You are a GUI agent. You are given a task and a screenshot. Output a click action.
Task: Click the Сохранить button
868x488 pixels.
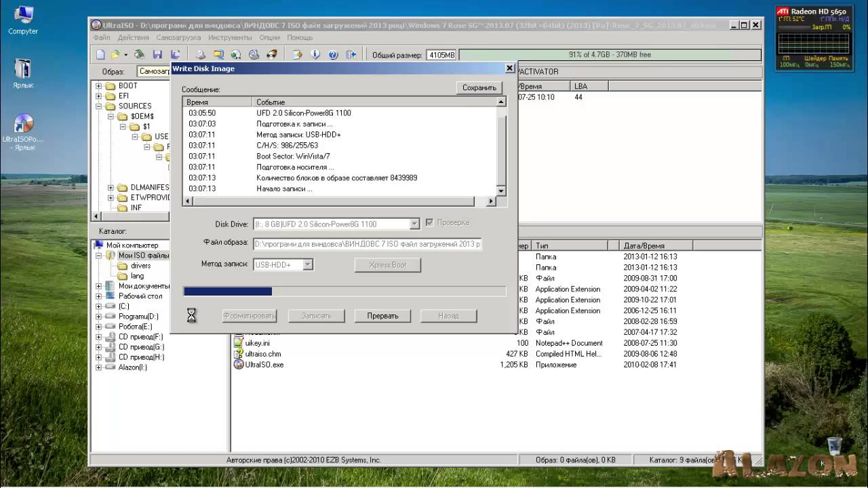pyautogui.click(x=479, y=87)
